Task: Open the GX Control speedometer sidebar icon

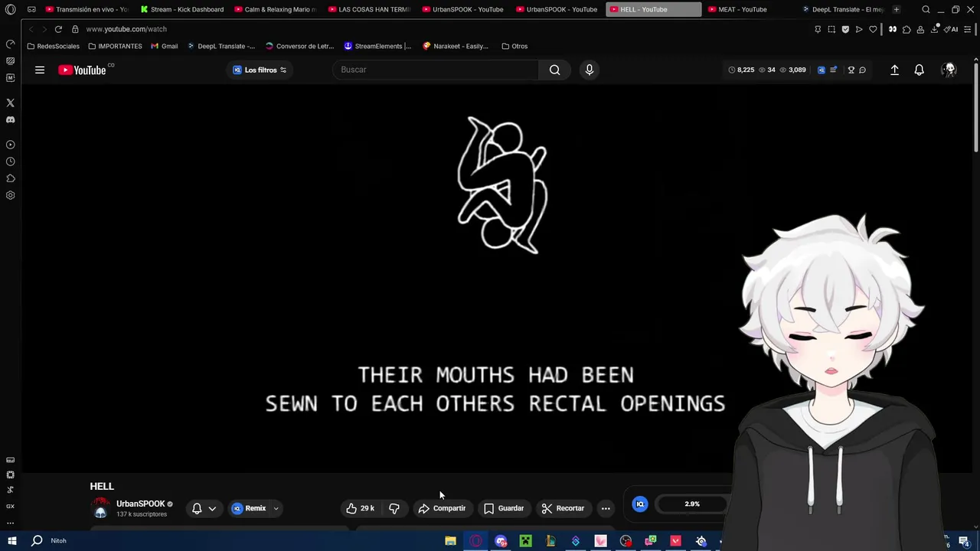Action: pos(10,44)
